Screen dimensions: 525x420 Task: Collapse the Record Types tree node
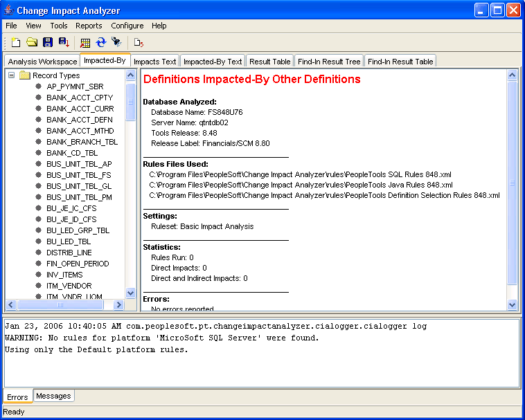click(12, 75)
